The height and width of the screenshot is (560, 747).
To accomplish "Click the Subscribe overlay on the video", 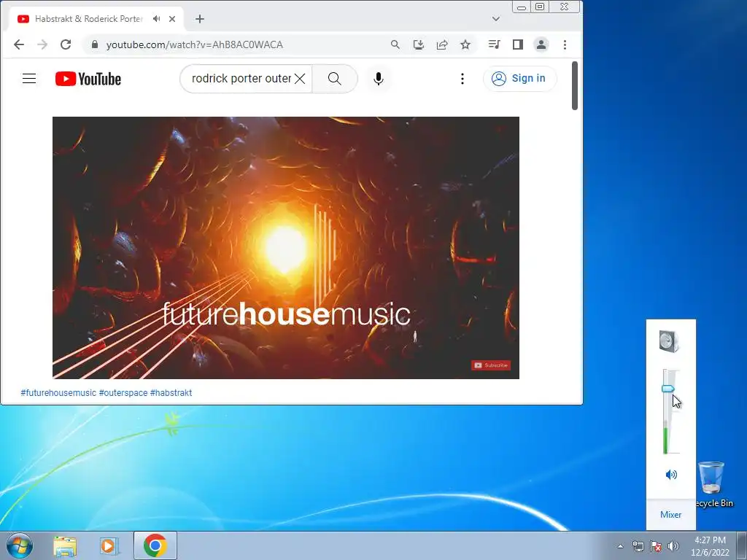I will [x=491, y=365].
